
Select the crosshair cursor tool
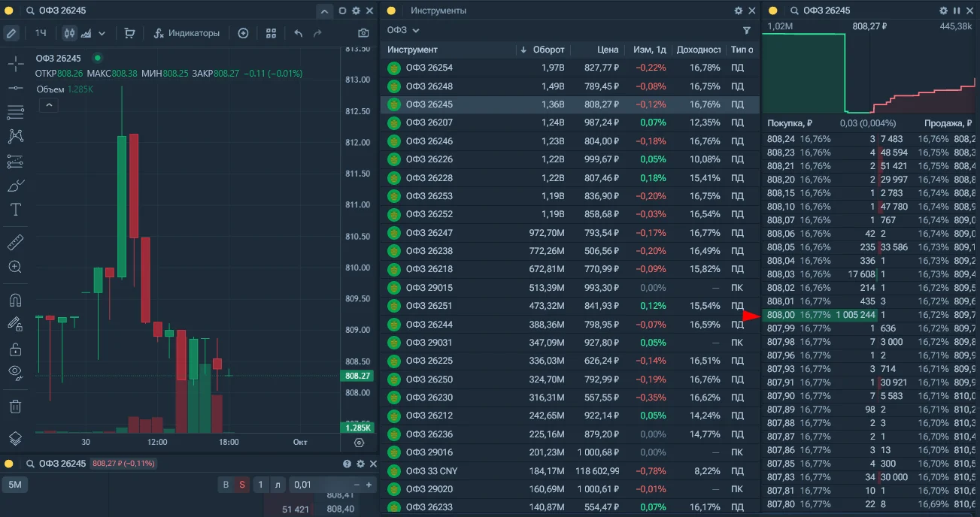tap(15, 63)
